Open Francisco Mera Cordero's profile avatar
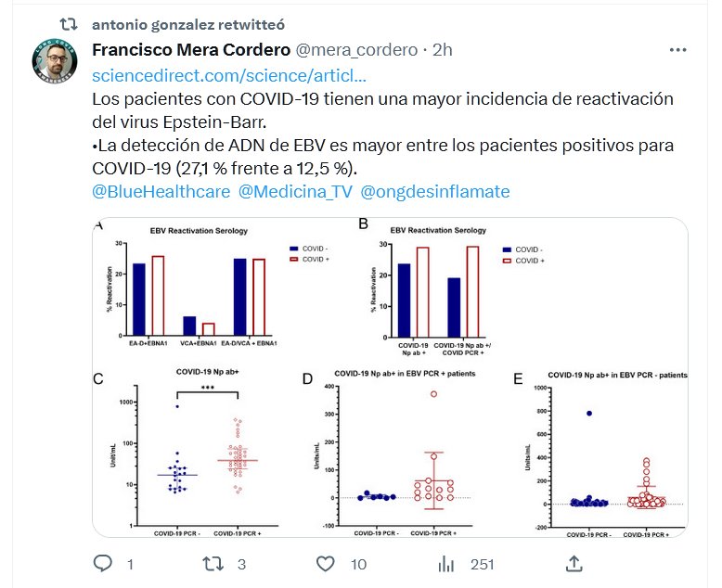This screenshot has width=722, height=588. (54, 61)
